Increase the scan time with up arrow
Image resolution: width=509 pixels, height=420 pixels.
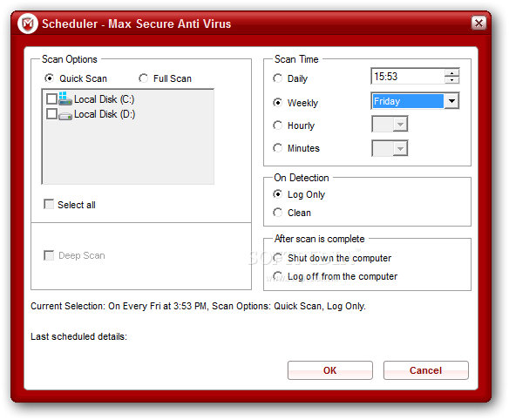[451, 72]
